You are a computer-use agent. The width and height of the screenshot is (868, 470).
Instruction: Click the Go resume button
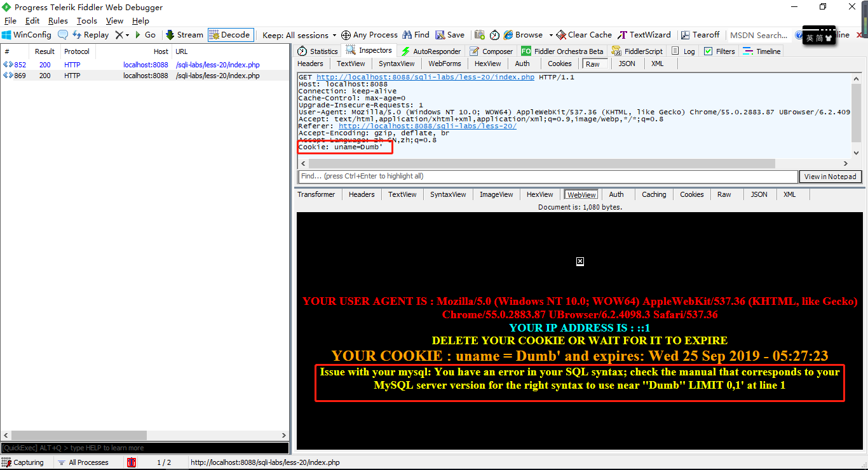[x=145, y=35]
